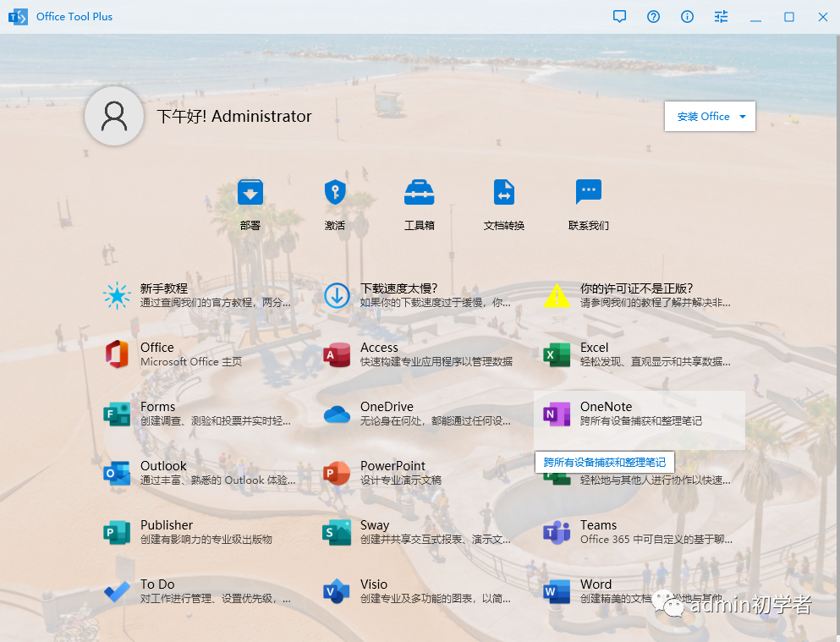Click the 新手教程 star icon
840x642 pixels.
tap(117, 295)
